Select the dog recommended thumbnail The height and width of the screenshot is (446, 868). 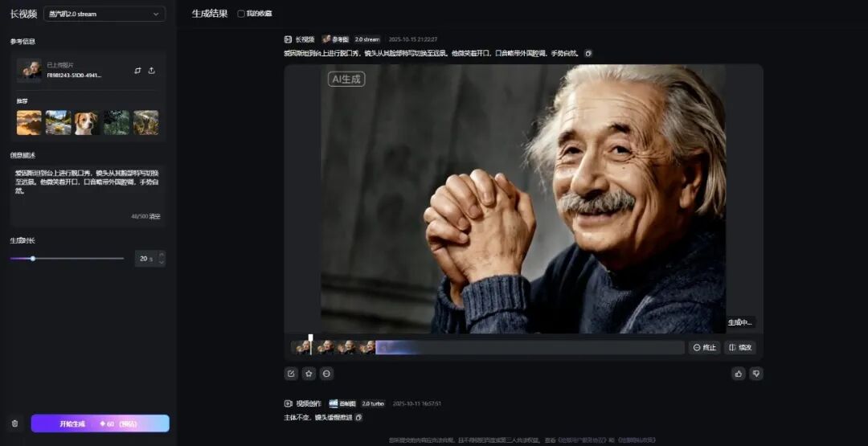pos(87,122)
